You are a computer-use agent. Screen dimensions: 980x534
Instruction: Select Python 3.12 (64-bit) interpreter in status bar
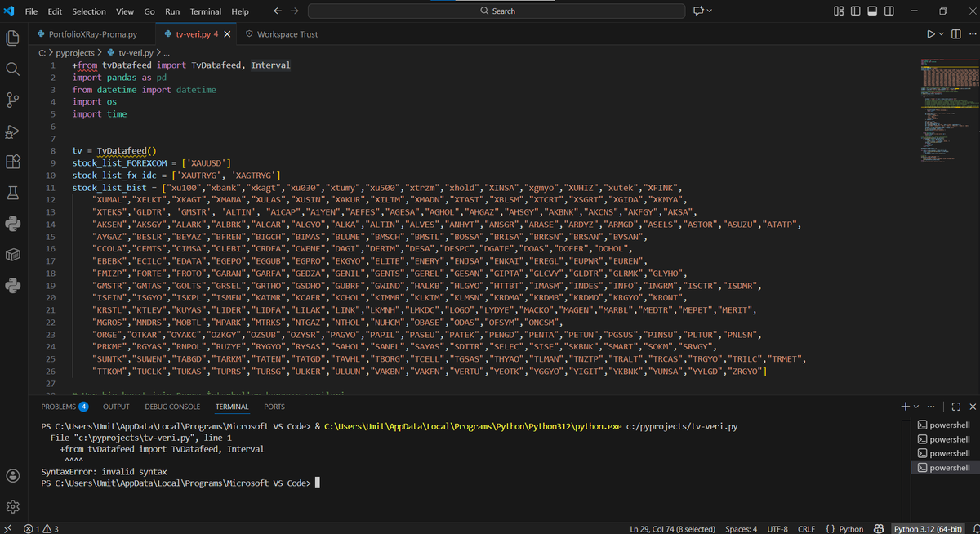929,528
